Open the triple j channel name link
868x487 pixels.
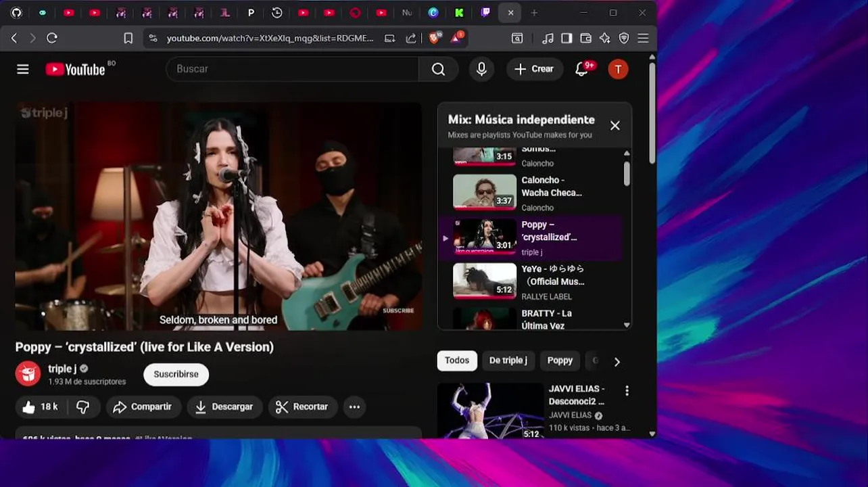(x=62, y=369)
